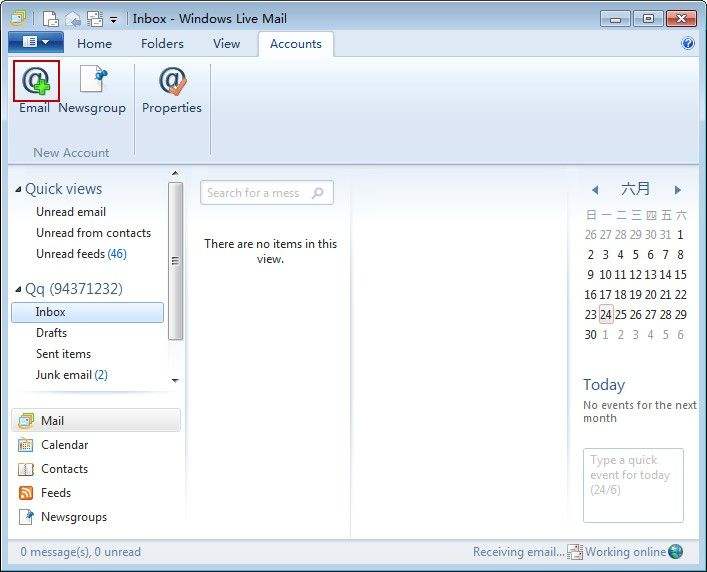Select the Drafts folder
This screenshot has width=707, height=572.
click(51, 333)
